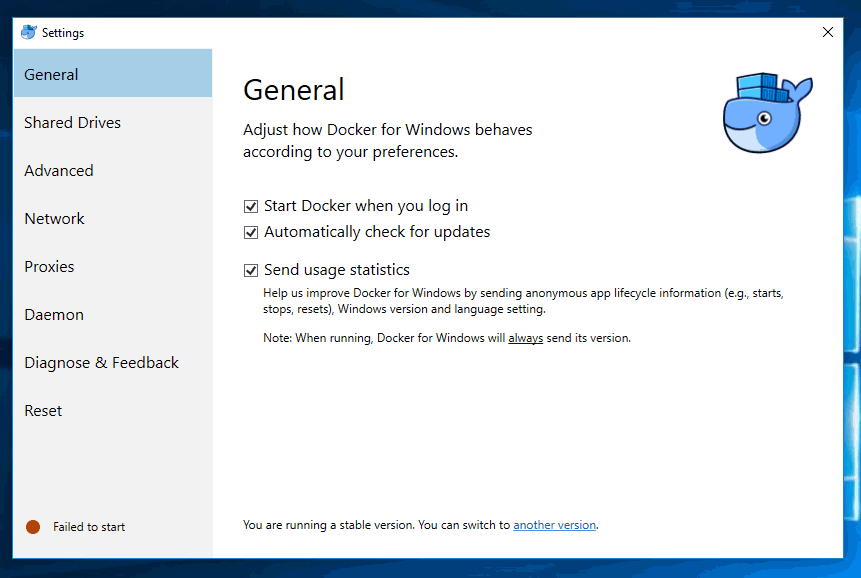Follow the another version link
Image resolution: width=861 pixels, height=578 pixels.
[x=555, y=525]
